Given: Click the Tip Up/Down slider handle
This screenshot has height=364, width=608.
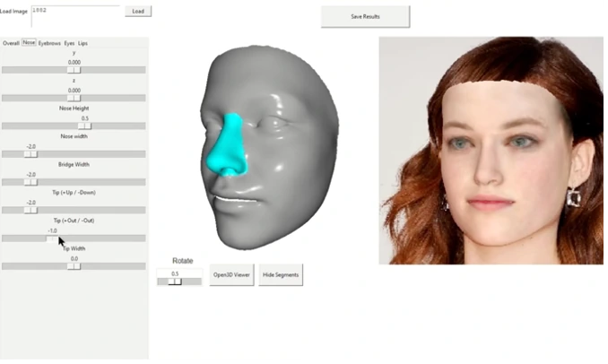Looking at the screenshot, I should (30, 210).
